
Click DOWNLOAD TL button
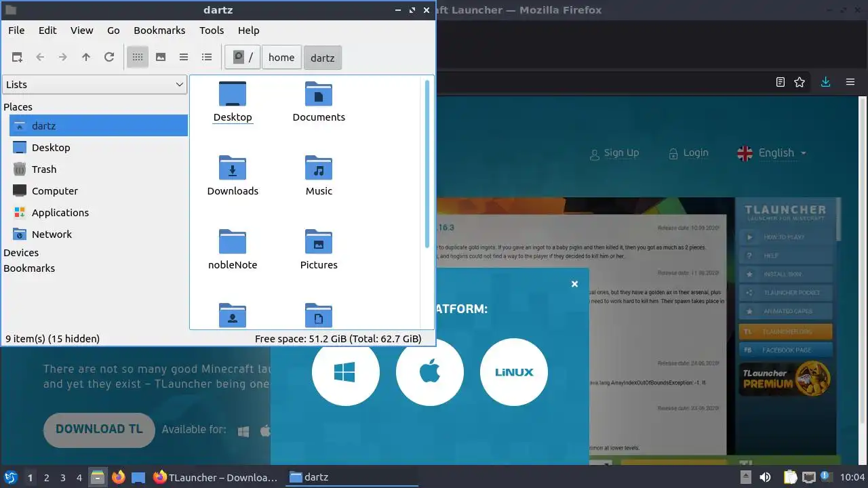99,430
